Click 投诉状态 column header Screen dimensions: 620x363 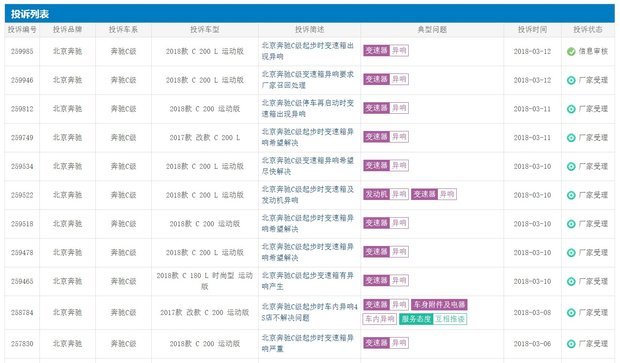(588, 30)
